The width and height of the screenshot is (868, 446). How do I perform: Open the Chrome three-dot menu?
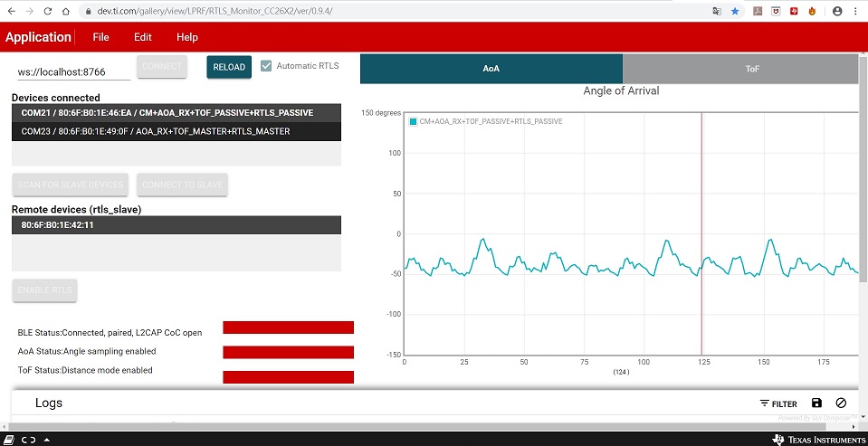[856, 11]
